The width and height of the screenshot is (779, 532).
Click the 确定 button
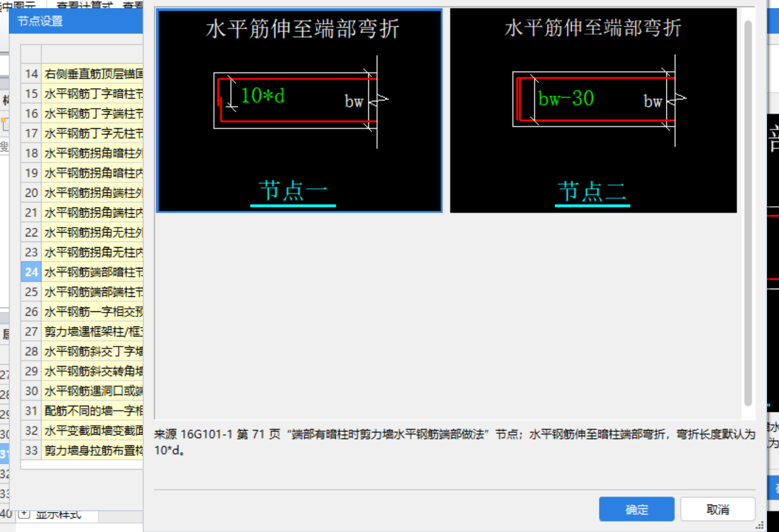[636, 509]
